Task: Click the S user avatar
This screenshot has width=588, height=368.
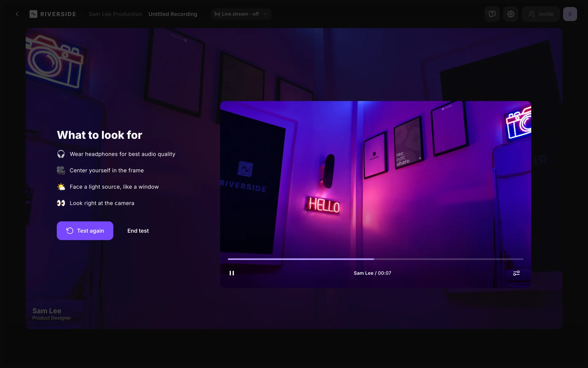Action: [x=570, y=14]
